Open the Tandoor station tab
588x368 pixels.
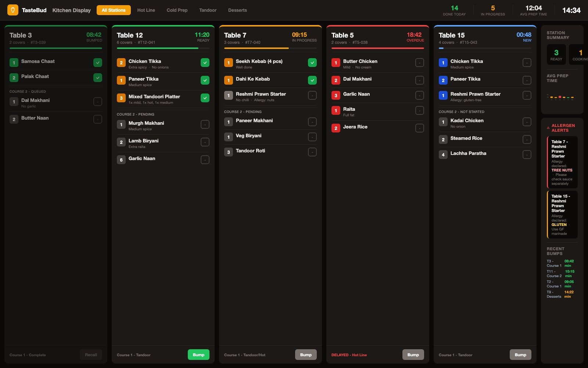point(208,10)
